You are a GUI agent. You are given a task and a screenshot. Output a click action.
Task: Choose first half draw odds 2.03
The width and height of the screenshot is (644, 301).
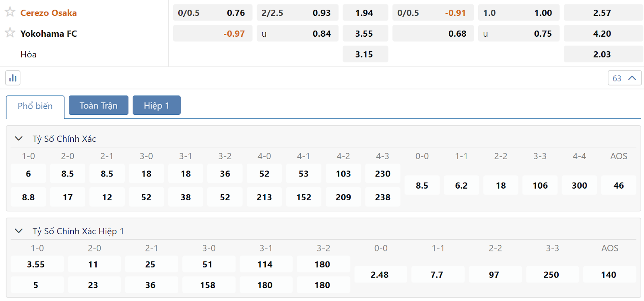[x=603, y=54]
